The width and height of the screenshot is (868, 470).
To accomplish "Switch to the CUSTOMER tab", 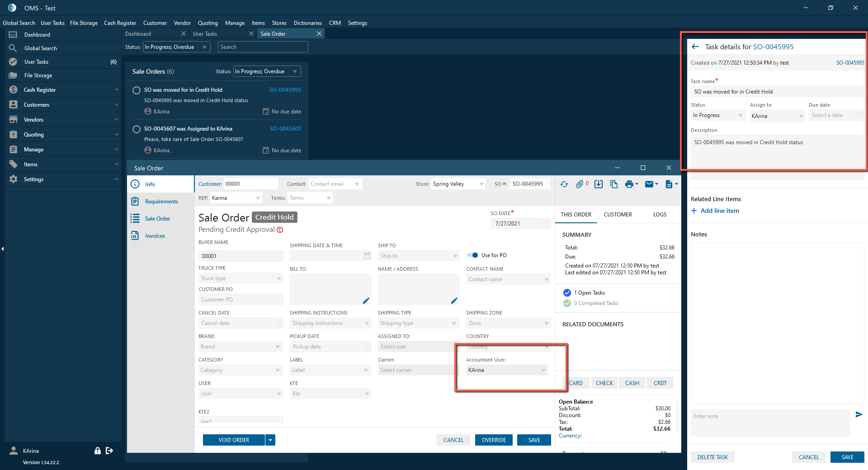I will coord(618,215).
